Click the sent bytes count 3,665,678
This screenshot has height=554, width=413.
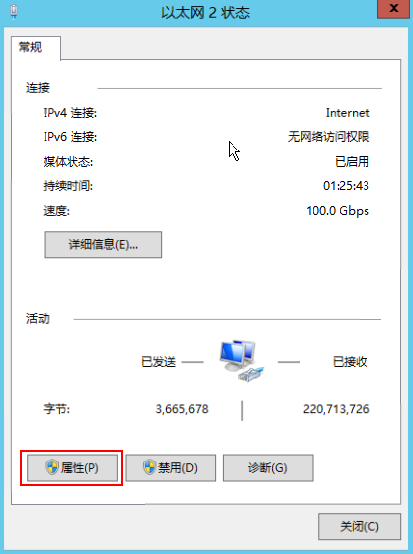click(x=182, y=409)
